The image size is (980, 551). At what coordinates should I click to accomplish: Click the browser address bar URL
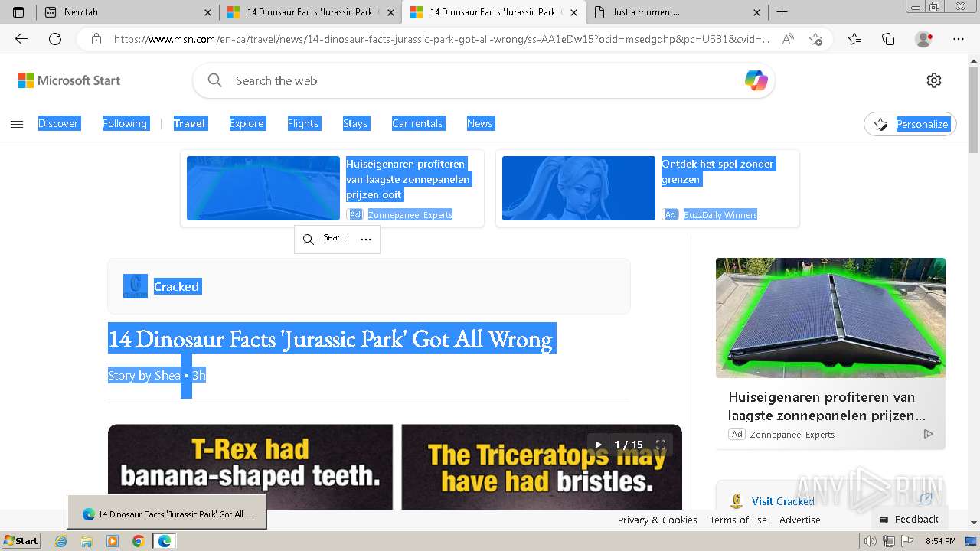click(x=440, y=39)
